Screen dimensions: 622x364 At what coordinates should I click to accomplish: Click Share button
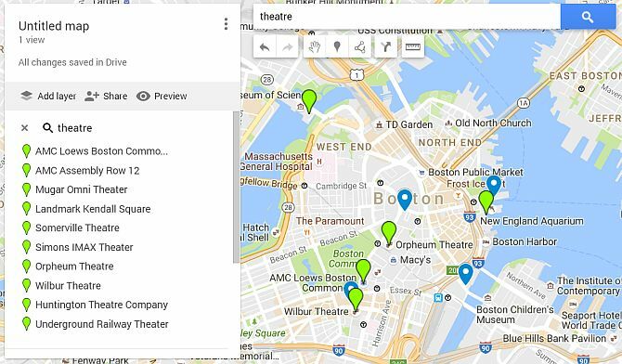tap(106, 96)
